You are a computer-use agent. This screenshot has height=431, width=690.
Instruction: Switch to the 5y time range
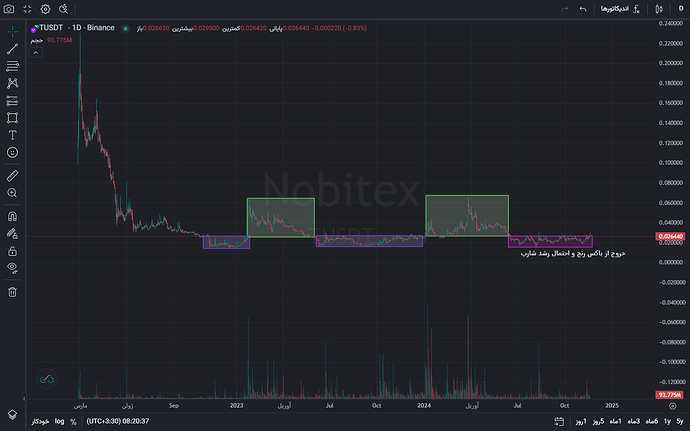coord(680,421)
